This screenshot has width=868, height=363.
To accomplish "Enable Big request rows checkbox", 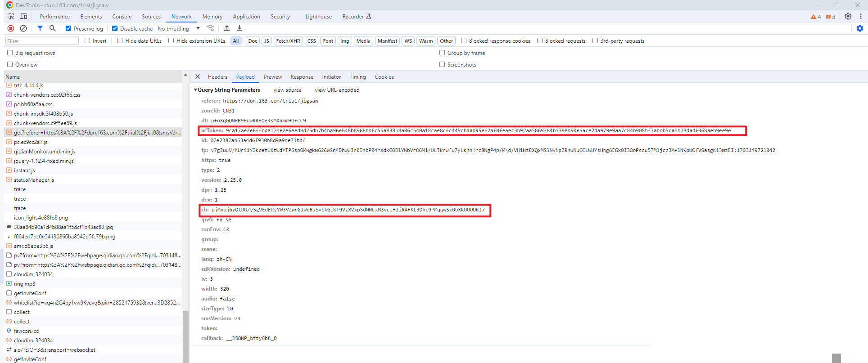I will point(10,53).
